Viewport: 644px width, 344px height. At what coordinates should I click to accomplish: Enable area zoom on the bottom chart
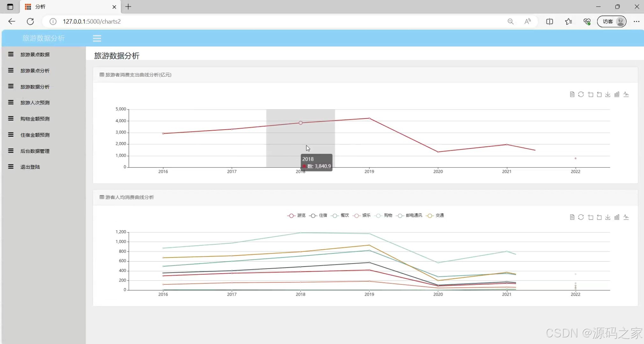click(x=590, y=217)
